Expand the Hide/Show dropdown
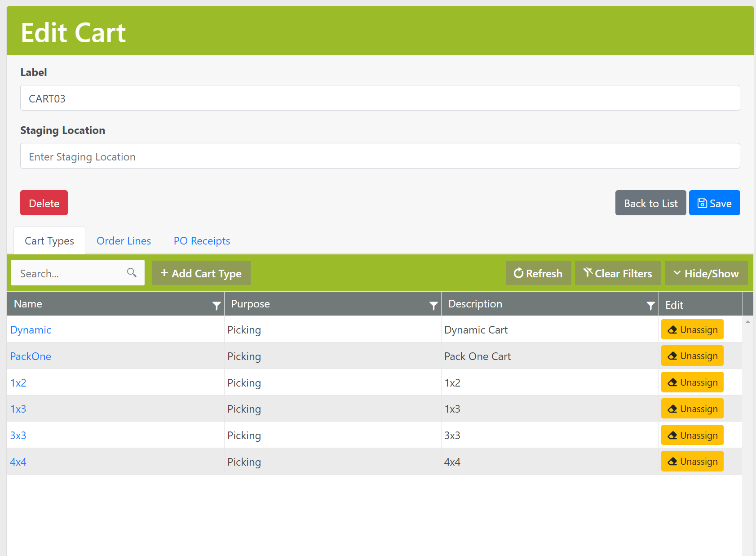The width and height of the screenshot is (756, 556). [706, 273]
